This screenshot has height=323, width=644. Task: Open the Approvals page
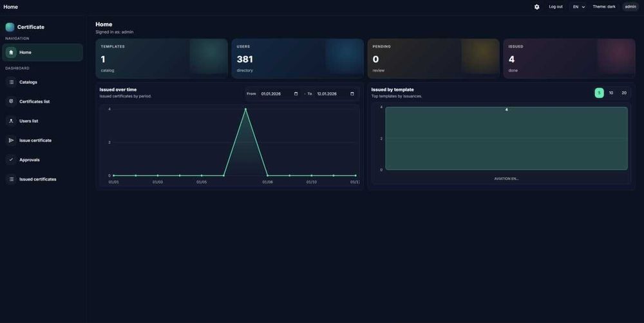[43, 160]
